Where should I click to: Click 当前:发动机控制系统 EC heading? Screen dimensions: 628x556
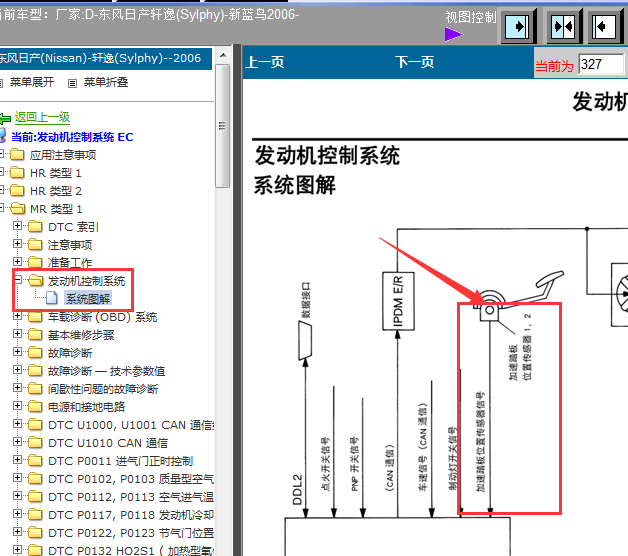point(72,137)
